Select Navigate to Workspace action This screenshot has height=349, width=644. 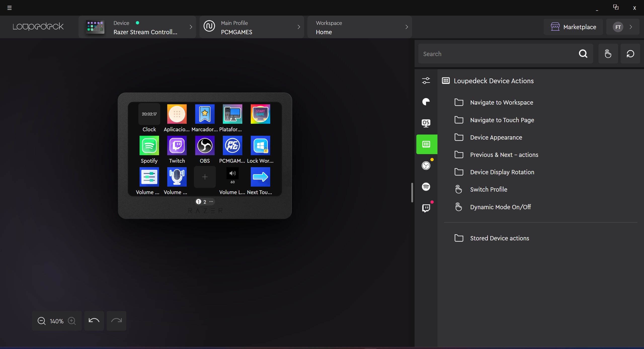(x=502, y=102)
